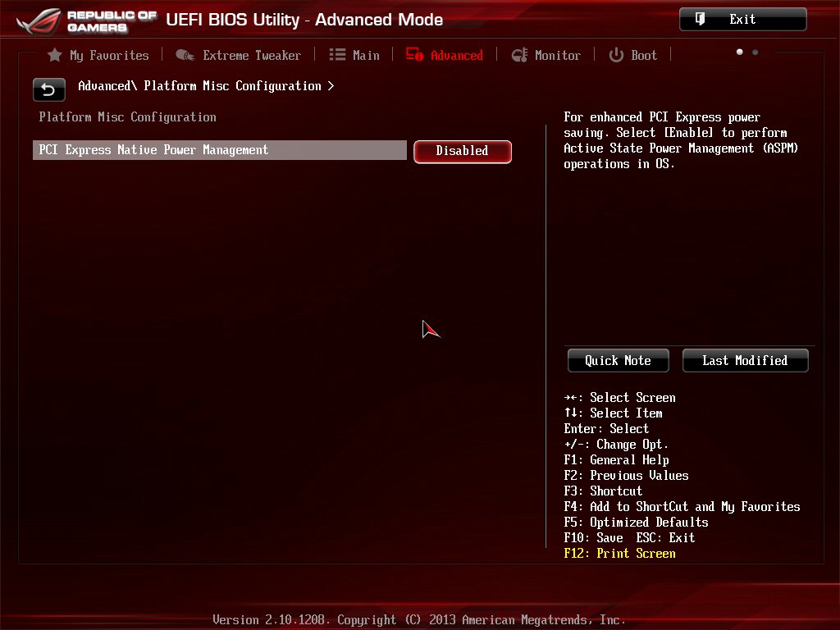840x630 pixels.
Task: Select PCI Express Native Power Management row
Action: click(x=220, y=150)
